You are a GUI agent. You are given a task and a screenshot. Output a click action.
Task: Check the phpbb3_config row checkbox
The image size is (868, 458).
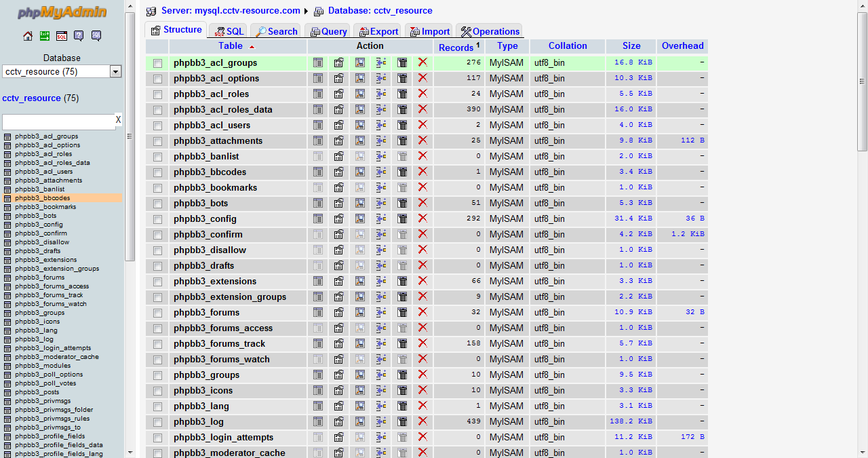coord(157,219)
